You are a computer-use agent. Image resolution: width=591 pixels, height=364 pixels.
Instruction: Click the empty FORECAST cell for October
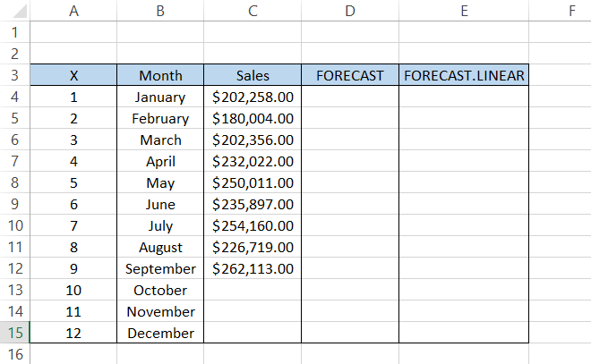pyautogui.click(x=350, y=290)
